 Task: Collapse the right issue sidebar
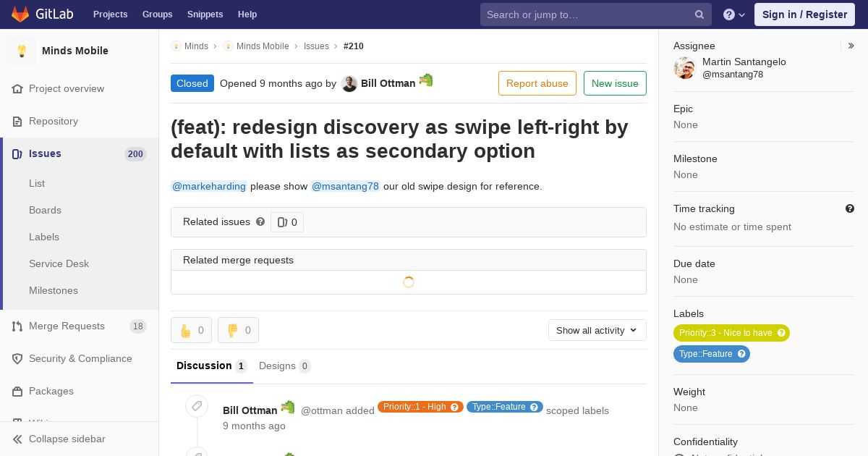[x=851, y=46]
